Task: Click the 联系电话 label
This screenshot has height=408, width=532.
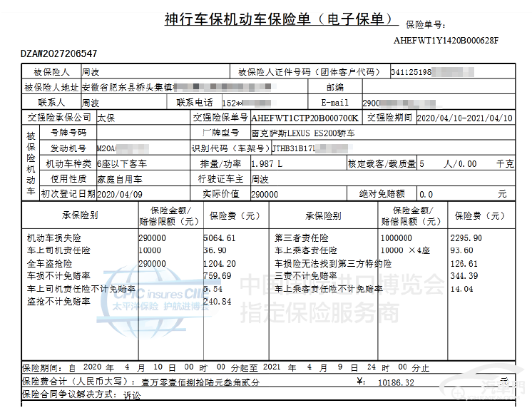Action: 194,103
